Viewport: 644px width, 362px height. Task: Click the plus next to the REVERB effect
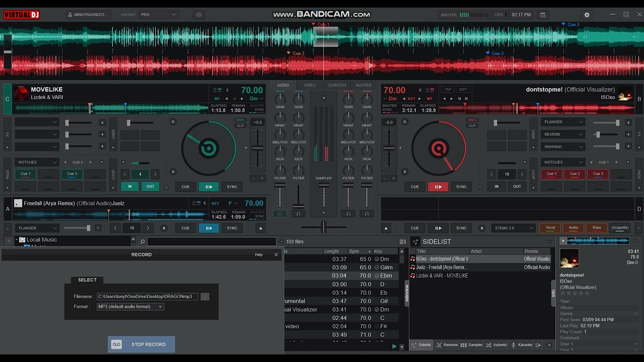[628, 135]
